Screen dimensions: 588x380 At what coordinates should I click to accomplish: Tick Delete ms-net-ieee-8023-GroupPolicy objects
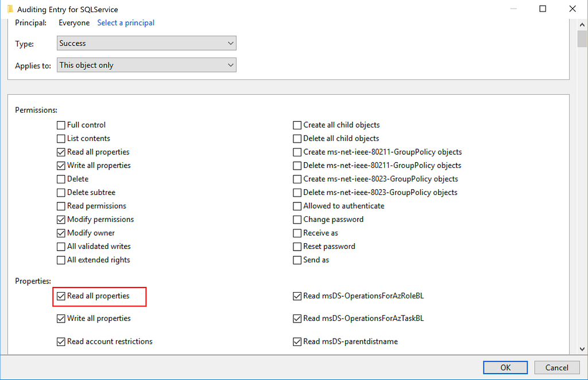point(297,193)
